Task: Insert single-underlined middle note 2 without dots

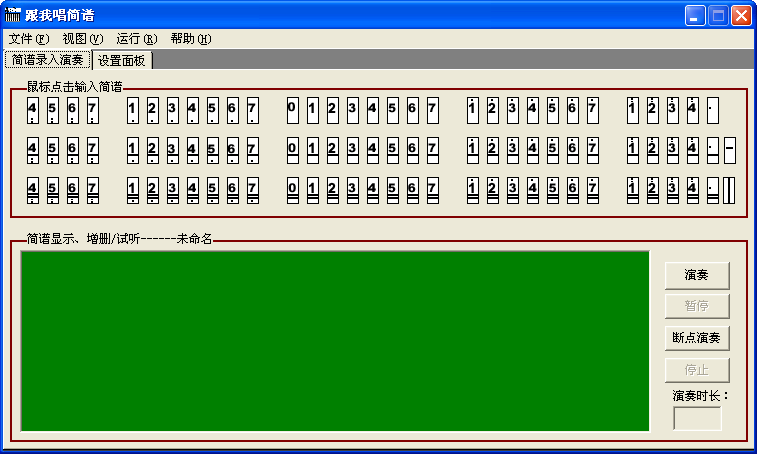Action: pyautogui.click(x=333, y=151)
